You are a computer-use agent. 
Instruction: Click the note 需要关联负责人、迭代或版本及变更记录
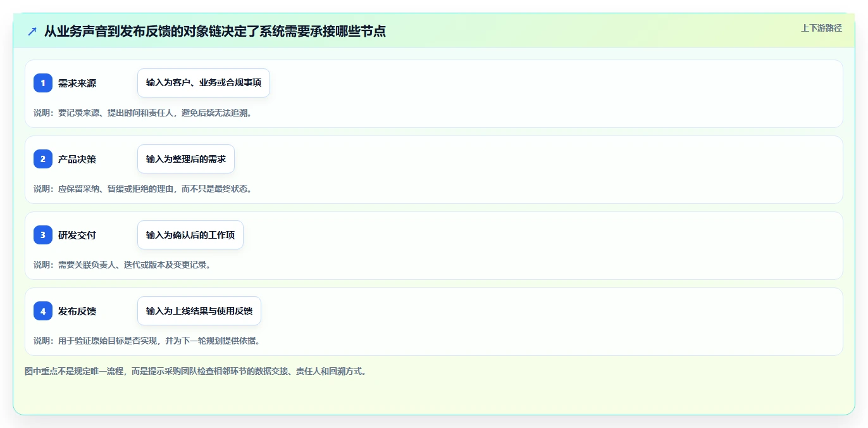coord(122,265)
